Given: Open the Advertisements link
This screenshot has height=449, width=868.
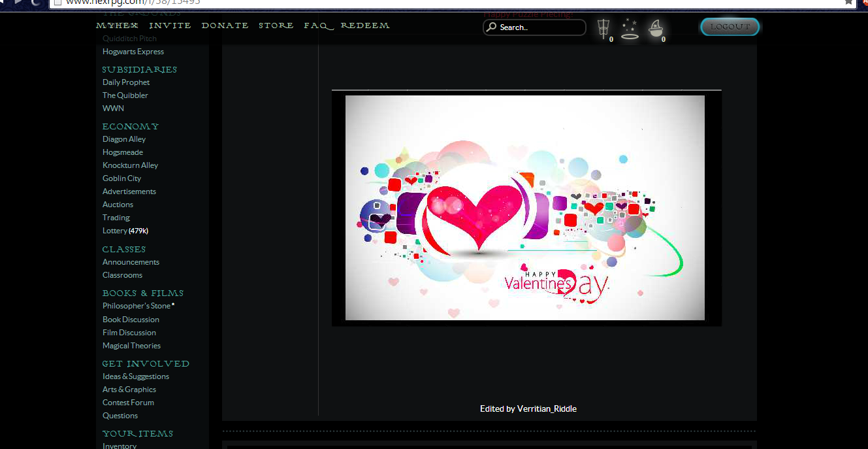Looking at the screenshot, I should [x=129, y=191].
